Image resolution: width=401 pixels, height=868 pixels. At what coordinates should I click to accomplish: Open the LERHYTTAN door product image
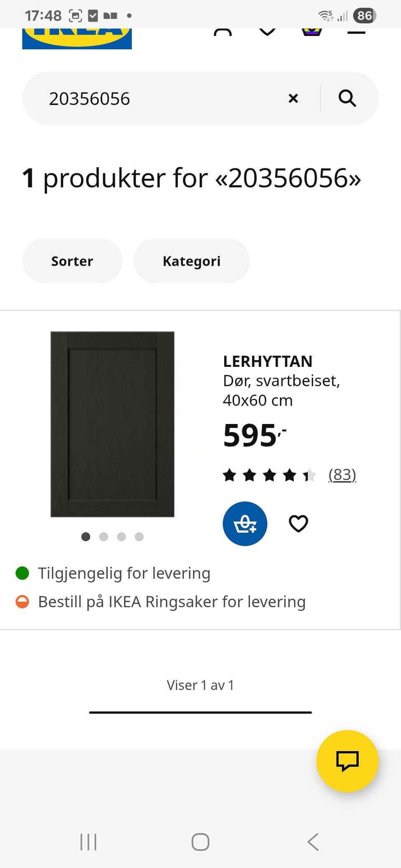pyautogui.click(x=112, y=424)
